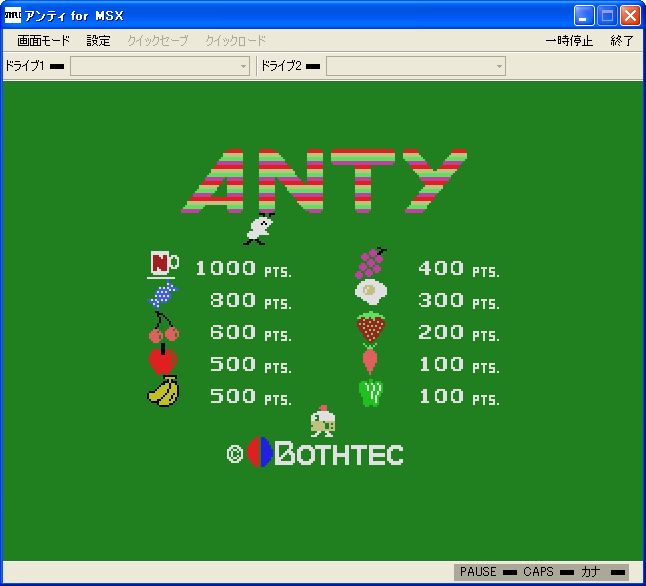
Task: Open the 設定 menu
Action: tap(98, 40)
